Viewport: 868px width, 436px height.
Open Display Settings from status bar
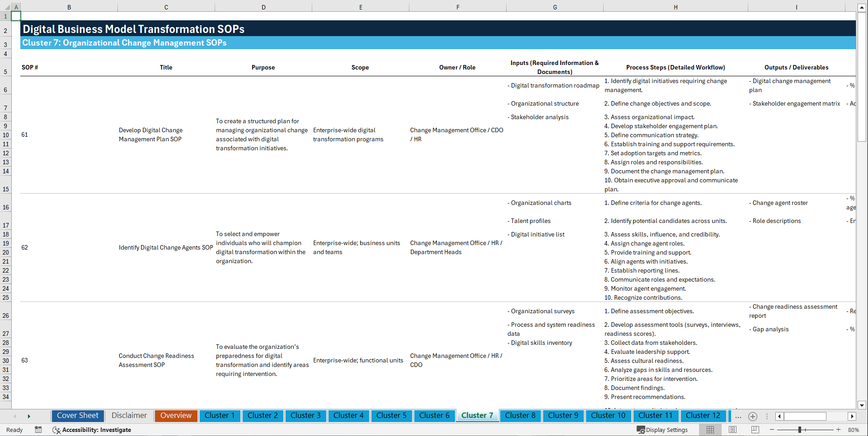click(662, 430)
